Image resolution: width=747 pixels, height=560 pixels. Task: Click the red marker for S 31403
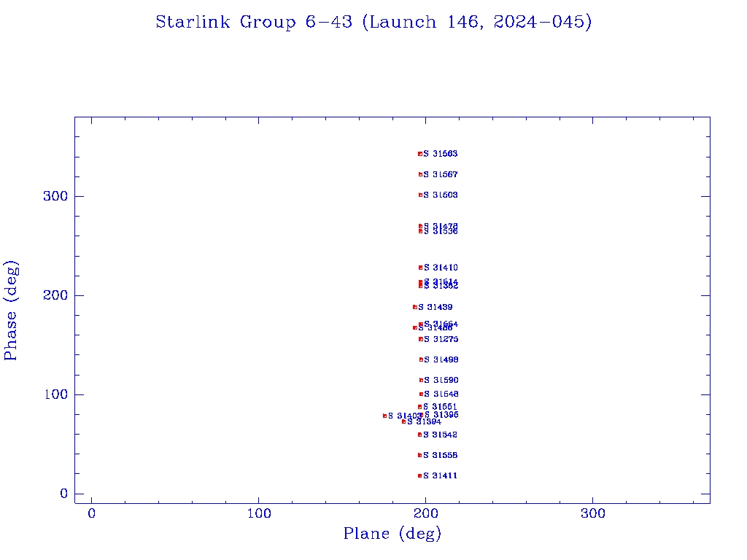385,416
